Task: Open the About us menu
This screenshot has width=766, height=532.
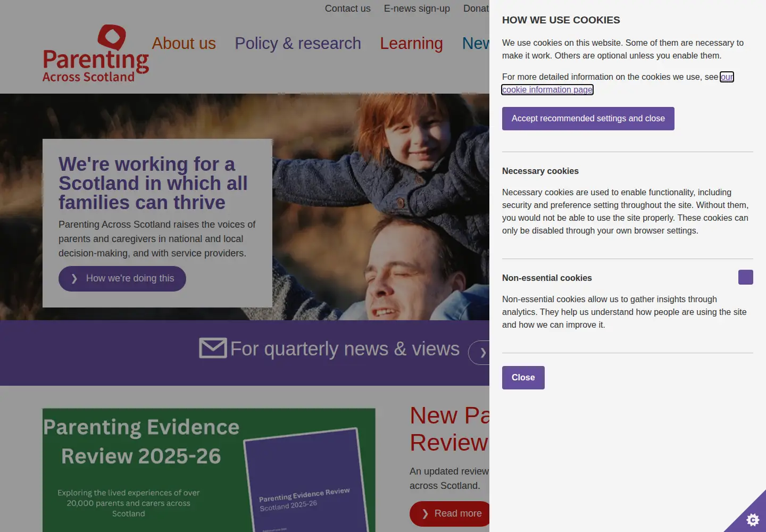Action: 184,43
